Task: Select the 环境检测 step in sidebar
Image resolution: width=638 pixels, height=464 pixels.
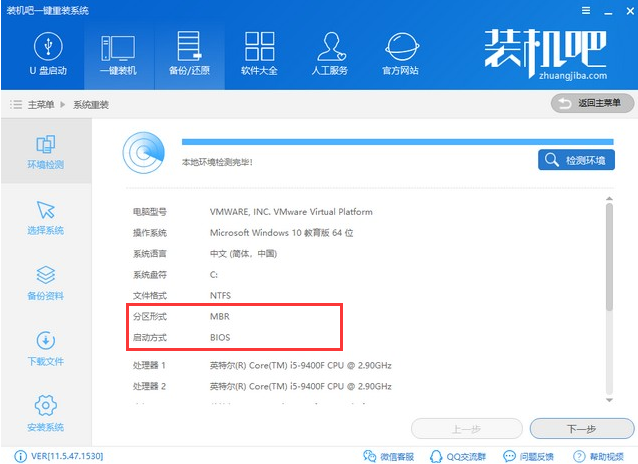Action: click(45, 150)
